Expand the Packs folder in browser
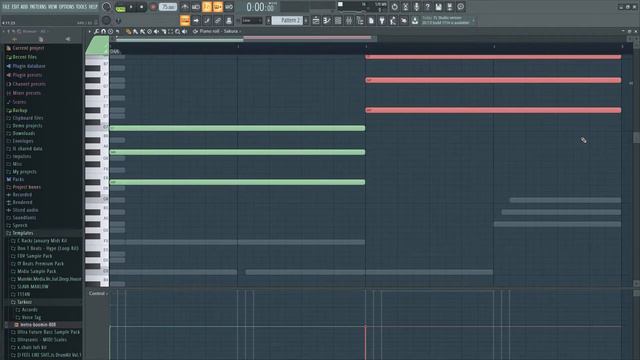 (x=18, y=179)
